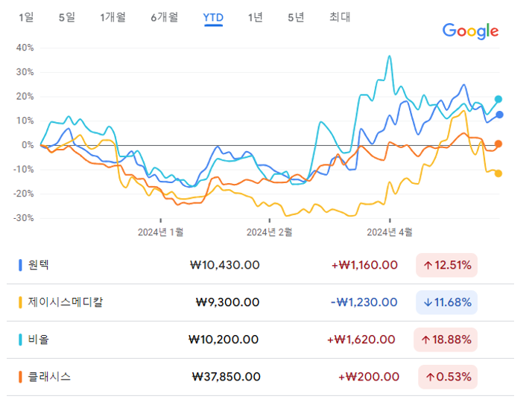Select the 최대 range tab
The width and height of the screenshot is (532, 405).
click(340, 17)
